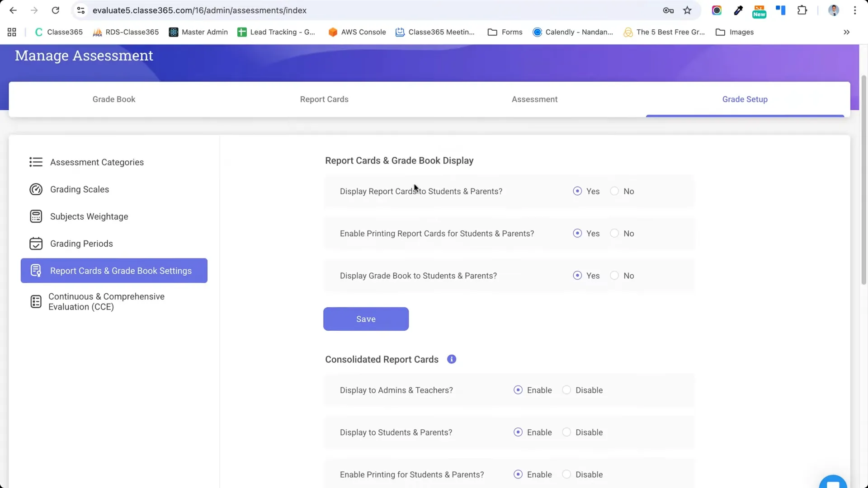Switch to the Assessment tab
The image size is (868, 488).
(534, 99)
